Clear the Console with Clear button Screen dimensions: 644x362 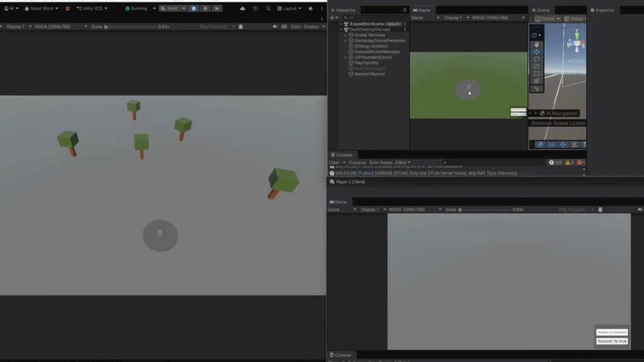click(x=334, y=162)
